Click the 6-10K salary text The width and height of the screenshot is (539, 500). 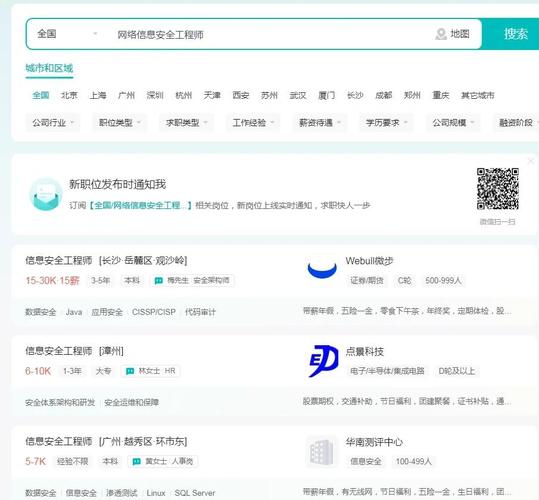click(38, 371)
